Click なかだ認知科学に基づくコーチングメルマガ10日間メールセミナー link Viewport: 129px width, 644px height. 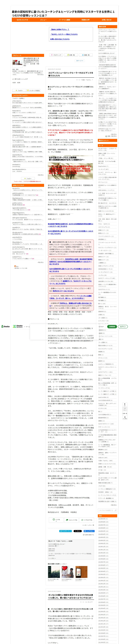[x=70, y=232]
